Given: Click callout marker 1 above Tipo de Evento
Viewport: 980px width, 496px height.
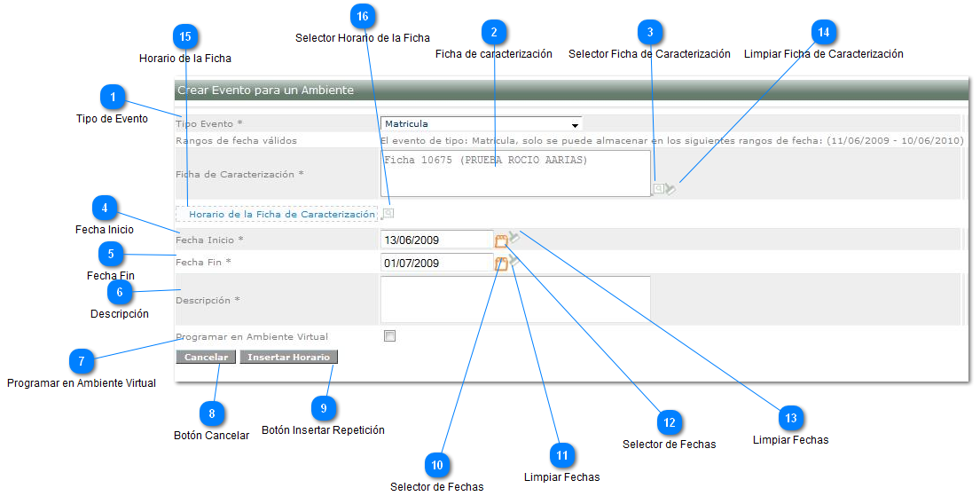Looking at the screenshot, I should click(x=113, y=97).
